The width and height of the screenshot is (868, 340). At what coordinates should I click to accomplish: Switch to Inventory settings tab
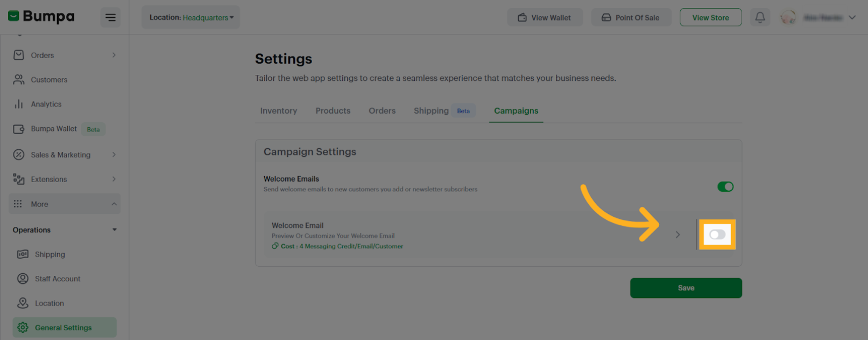click(279, 110)
